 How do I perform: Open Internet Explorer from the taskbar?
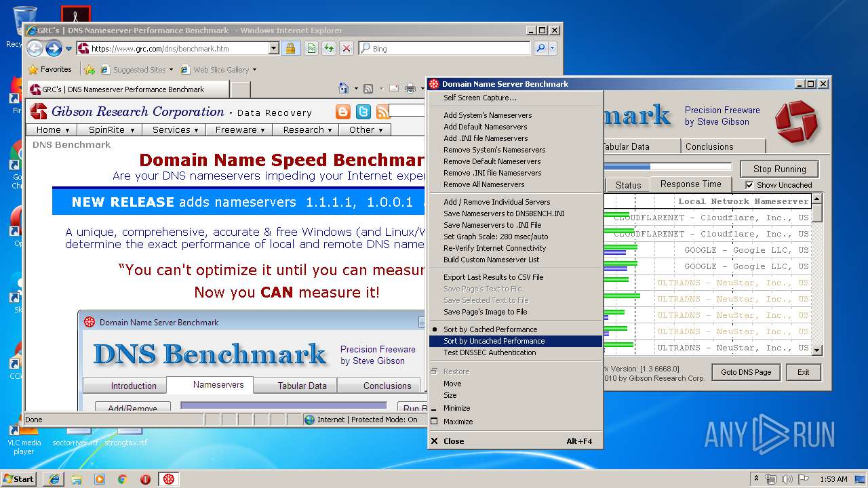pyautogui.click(x=54, y=479)
